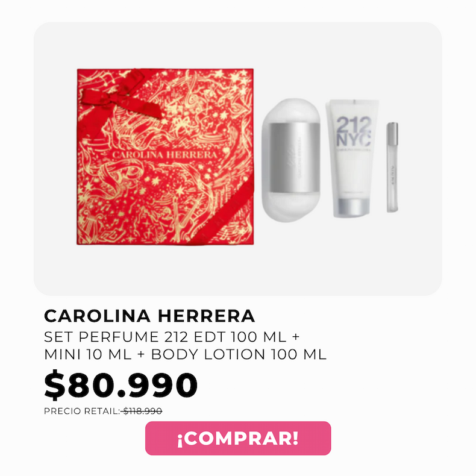Click the 212 NYC logo on the lotion tube
This screenshot has height=476, width=476.
point(354,131)
